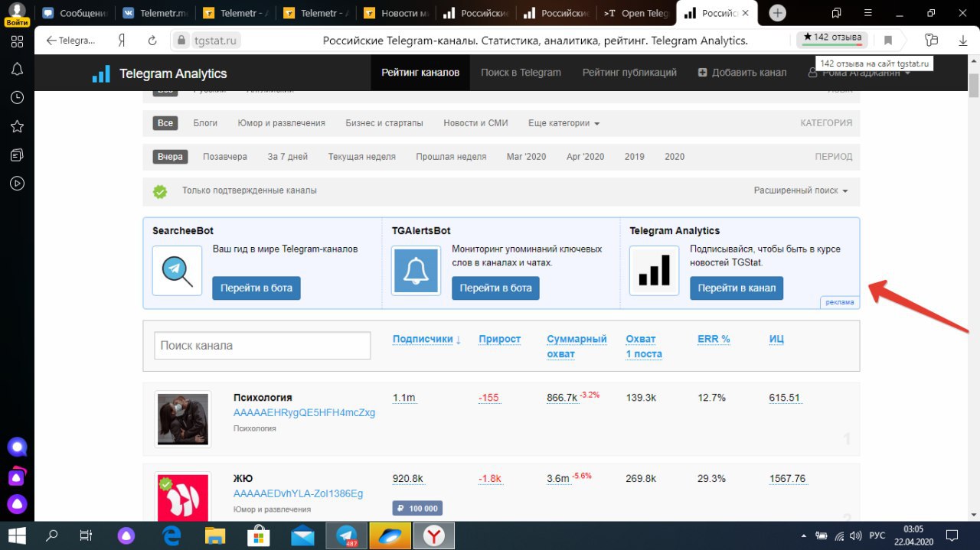Screen dimensions: 980x550
Task: Click the Войти profile avatar
Action: (17, 14)
